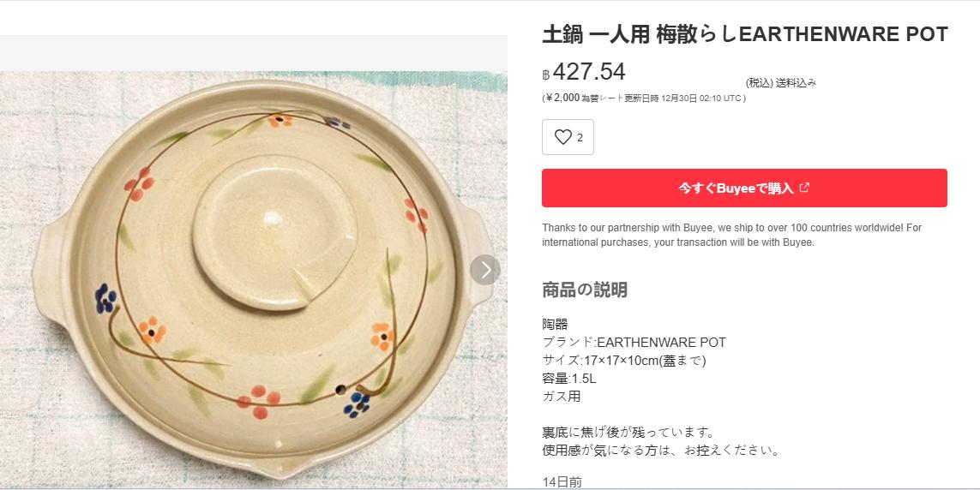Click the 427.54 price amount
This screenshot has width=980, height=490.
[x=590, y=72]
